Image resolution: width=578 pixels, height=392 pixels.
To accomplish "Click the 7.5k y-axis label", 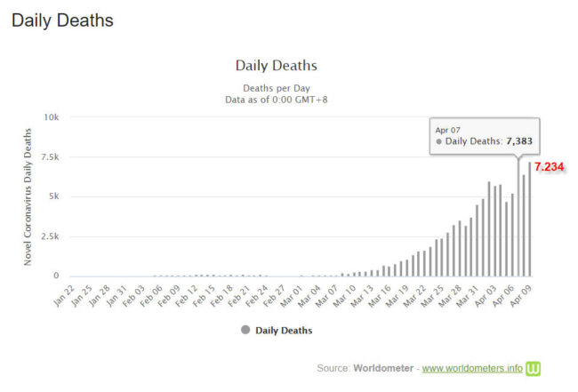I will (x=50, y=156).
